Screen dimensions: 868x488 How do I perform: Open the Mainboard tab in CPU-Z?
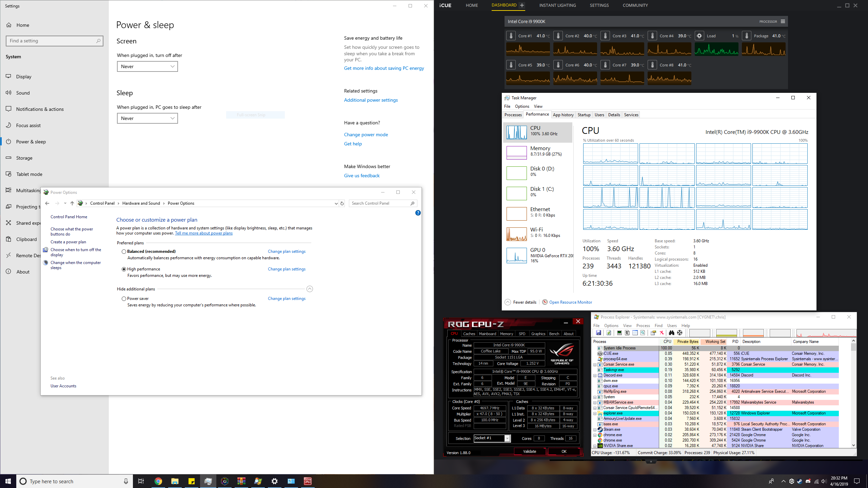point(487,334)
